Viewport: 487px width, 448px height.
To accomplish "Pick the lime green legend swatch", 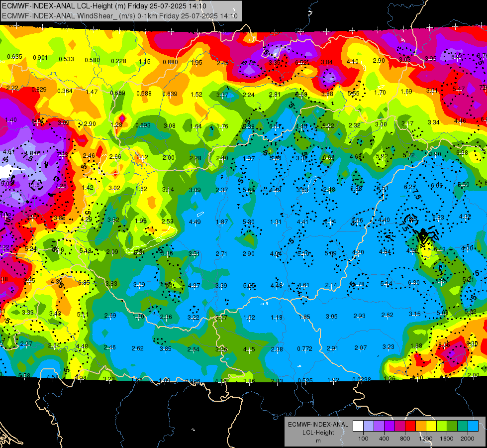I will coord(442,426).
